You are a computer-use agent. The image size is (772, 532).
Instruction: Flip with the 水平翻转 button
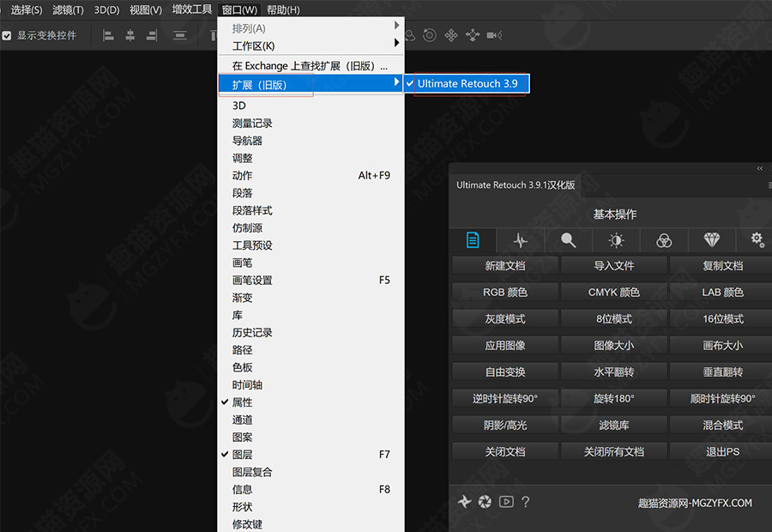(x=614, y=372)
